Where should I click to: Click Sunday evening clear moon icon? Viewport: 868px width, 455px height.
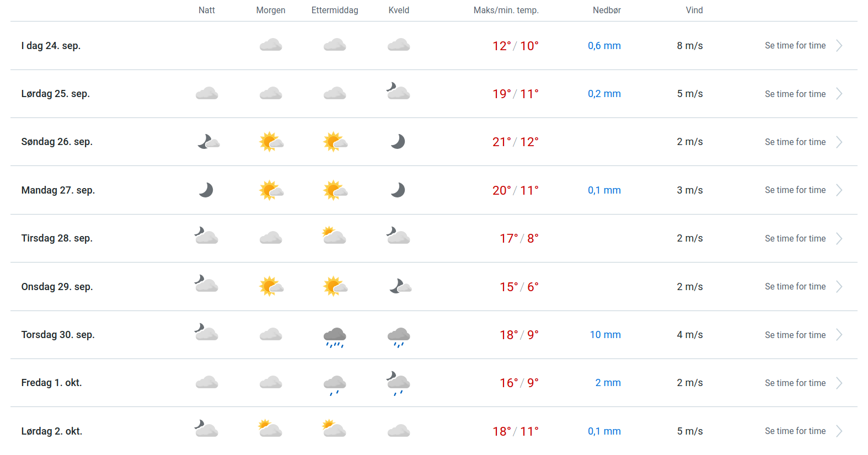point(398,142)
